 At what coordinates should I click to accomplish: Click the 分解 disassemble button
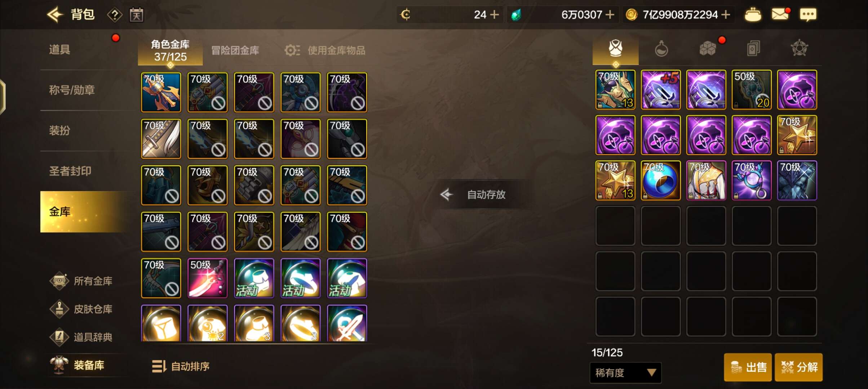[799, 367]
